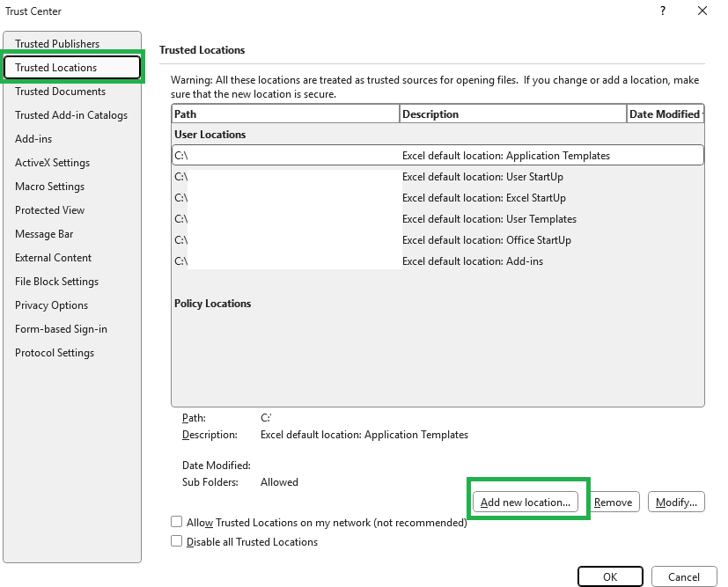Sort by the Date Modified column header
The image size is (728, 587).
coord(665,114)
